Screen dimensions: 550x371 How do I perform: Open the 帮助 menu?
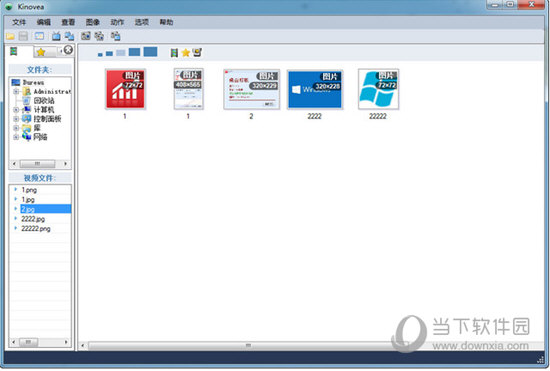pyautogui.click(x=166, y=22)
